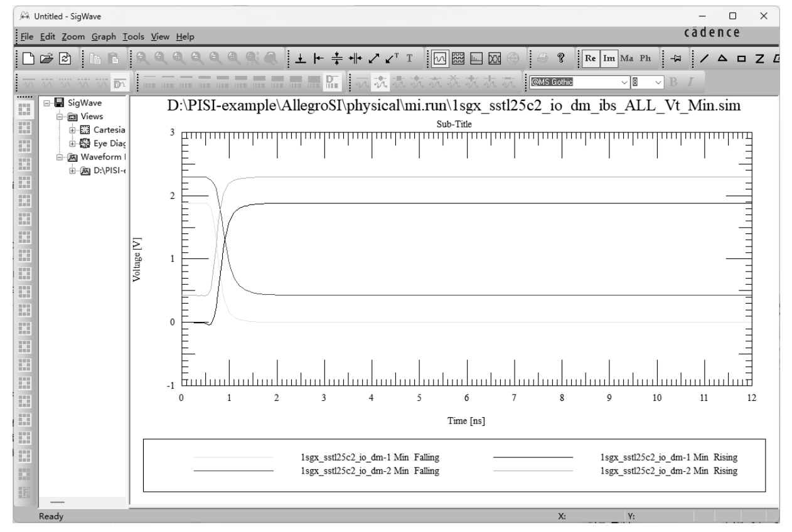Select the arrow-with-text annotation tool
Image resolution: width=792 pixels, height=532 pixels.
(x=392, y=58)
